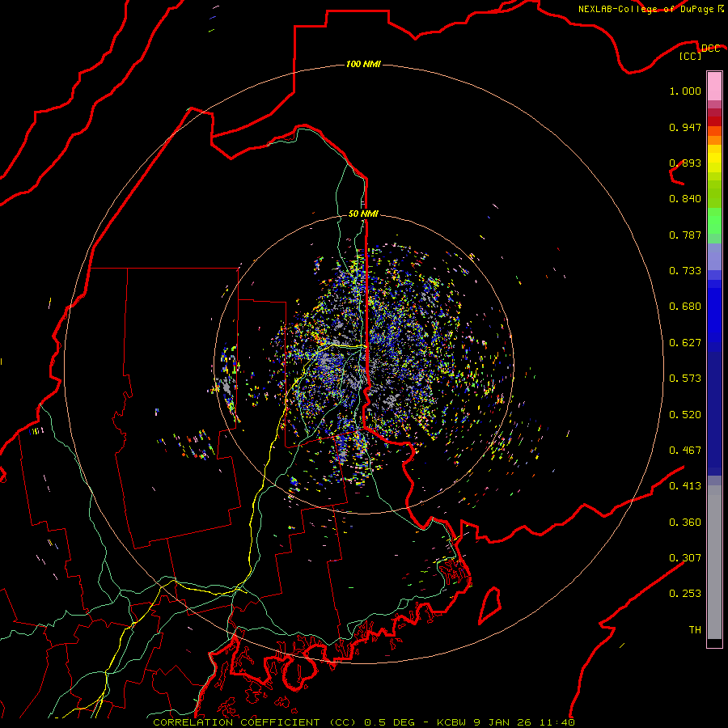Click the CORRELATION COEFFICIENT (CC) caption text
This screenshot has height=728, width=728.
(255, 722)
